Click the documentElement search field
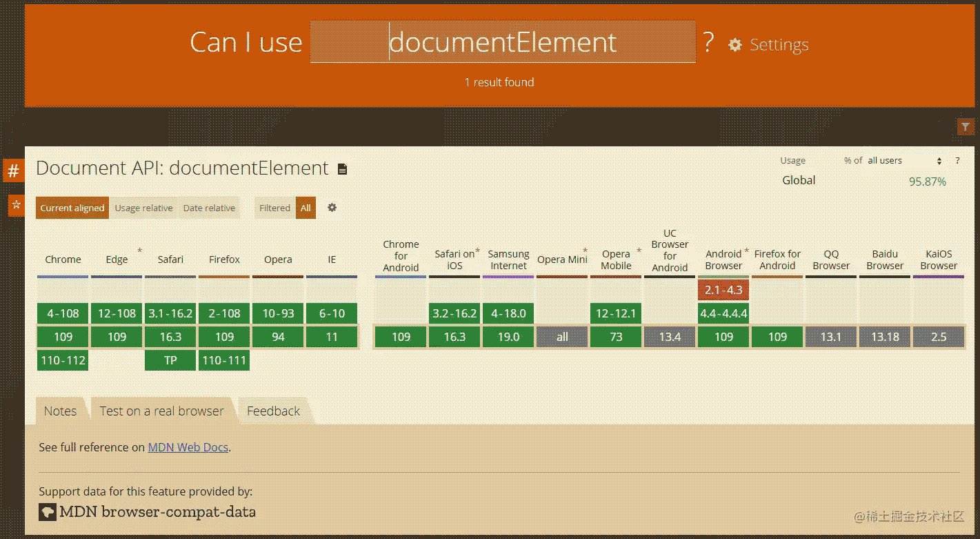Image resolution: width=980 pixels, height=539 pixels. [x=502, y=43]
